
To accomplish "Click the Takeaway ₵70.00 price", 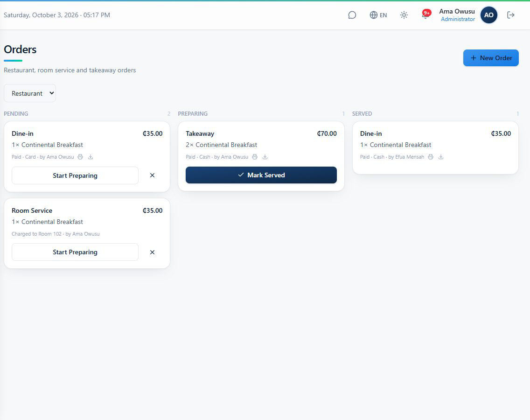I will pos(327,133).
